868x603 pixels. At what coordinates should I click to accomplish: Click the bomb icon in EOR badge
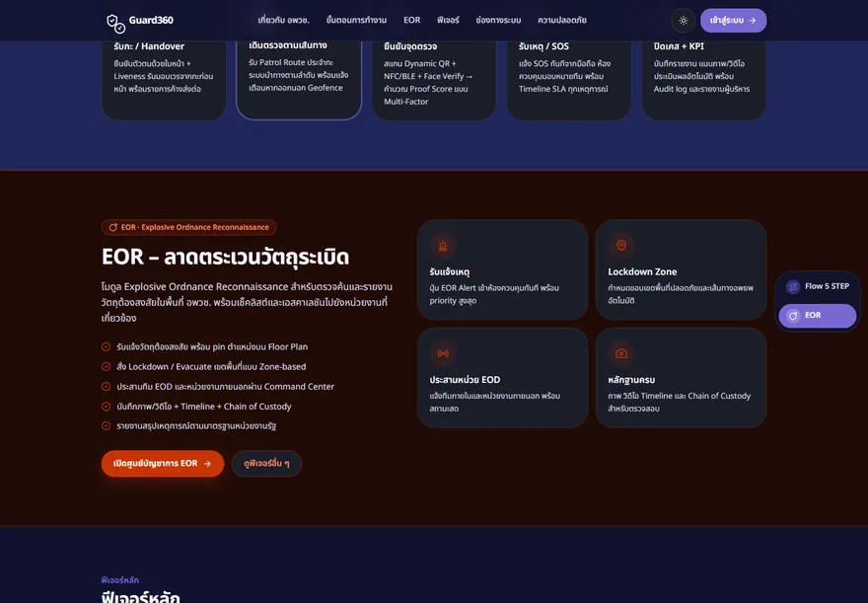click(112, 228)
